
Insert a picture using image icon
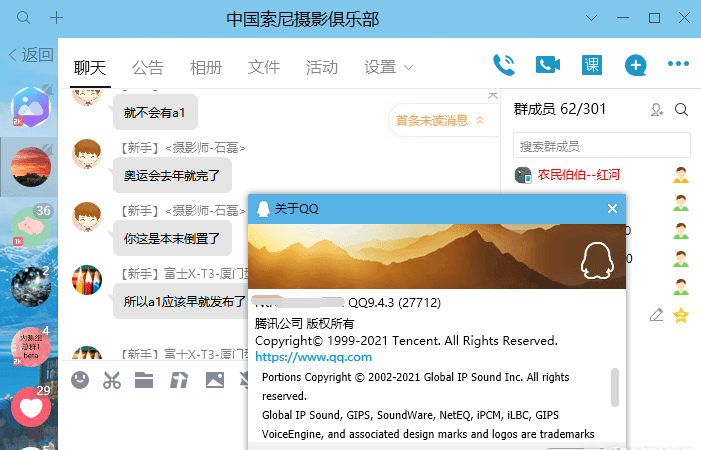(215, 380)
